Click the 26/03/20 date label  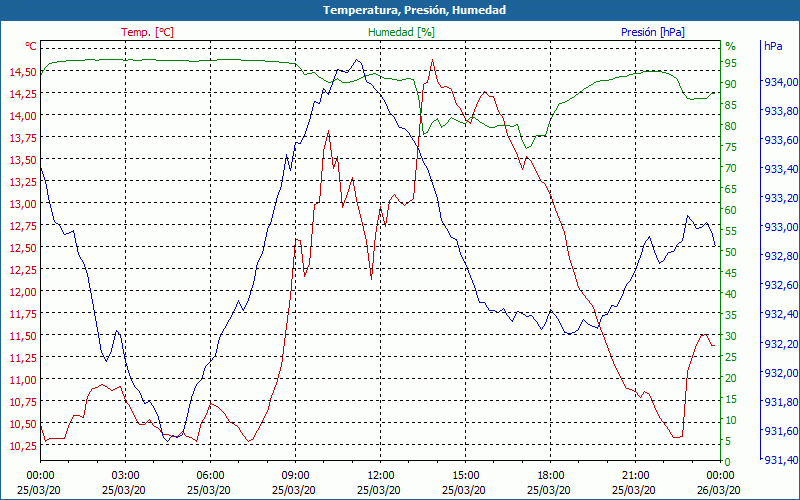(718, 490)
